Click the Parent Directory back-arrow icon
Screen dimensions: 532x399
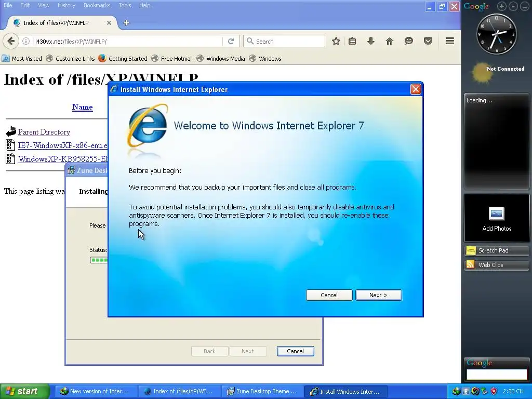(11, 131)
